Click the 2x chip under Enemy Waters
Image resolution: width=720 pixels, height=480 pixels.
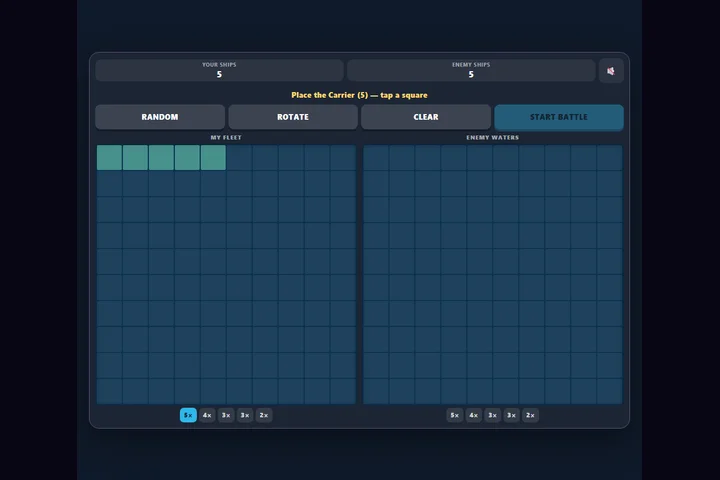[530, 415]
